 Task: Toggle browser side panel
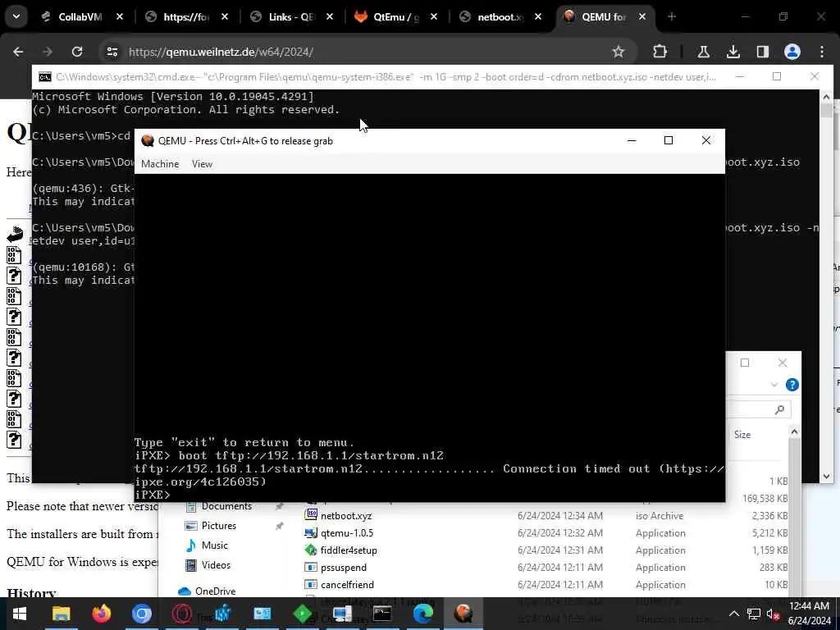762,52
